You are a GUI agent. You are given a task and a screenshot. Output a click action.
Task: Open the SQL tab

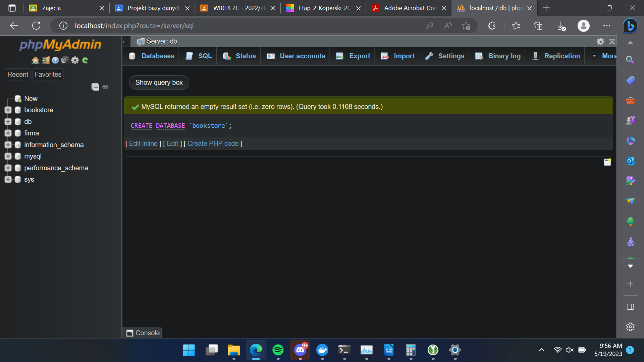[x=199, y=56]
